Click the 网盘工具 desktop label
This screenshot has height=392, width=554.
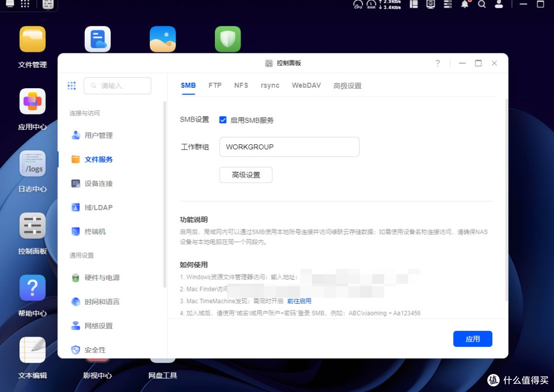(163, 376)
